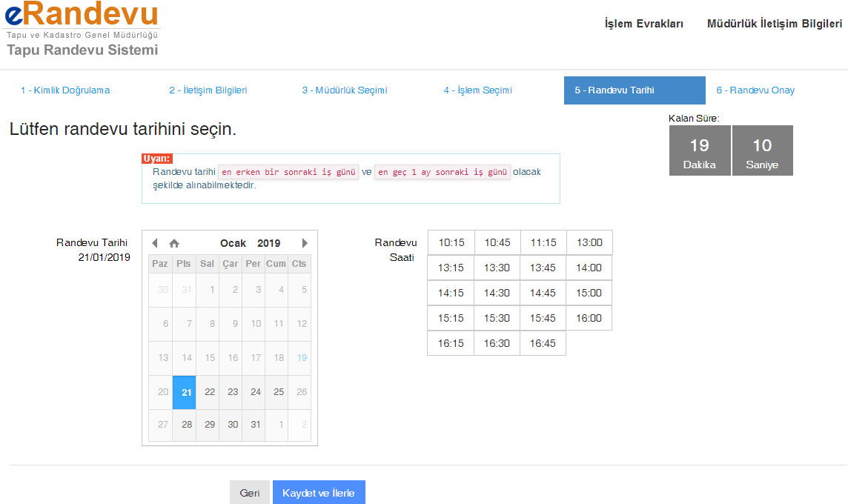Go to step 1 Kimlik Doğrulama

tap(65, 90)
